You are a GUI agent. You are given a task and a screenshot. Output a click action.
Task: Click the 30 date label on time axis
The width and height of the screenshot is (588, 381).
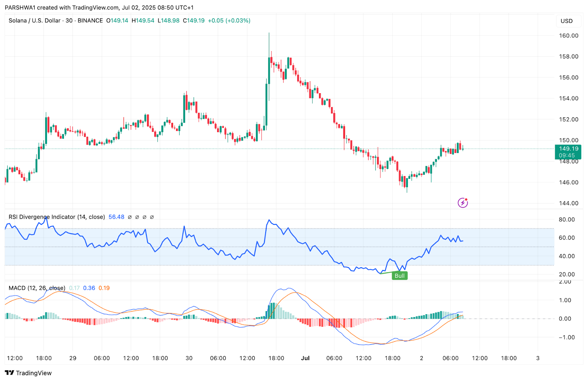point(189,358)
